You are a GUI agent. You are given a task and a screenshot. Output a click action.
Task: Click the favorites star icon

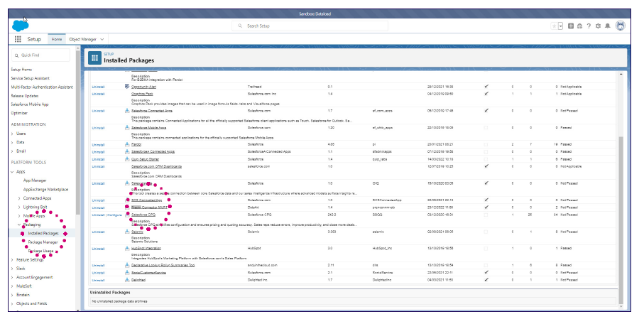point(554,26)
